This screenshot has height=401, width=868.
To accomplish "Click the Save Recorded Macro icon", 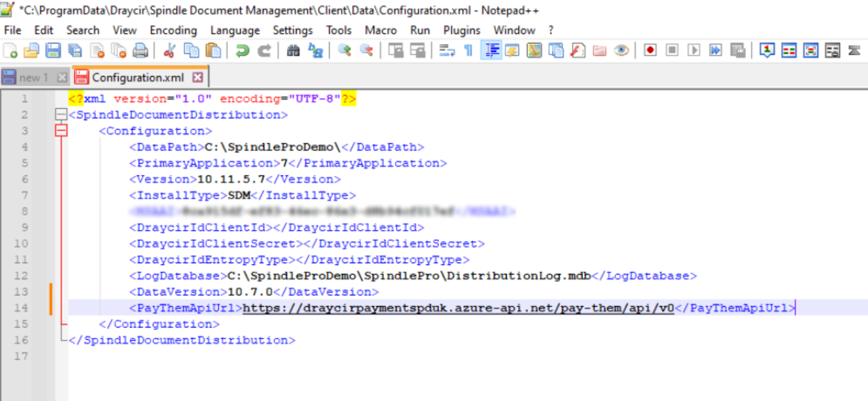I will 738,50.
